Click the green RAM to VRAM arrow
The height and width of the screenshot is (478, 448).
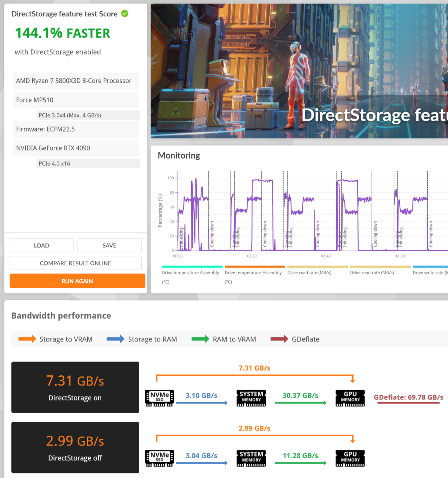[200, 339]
